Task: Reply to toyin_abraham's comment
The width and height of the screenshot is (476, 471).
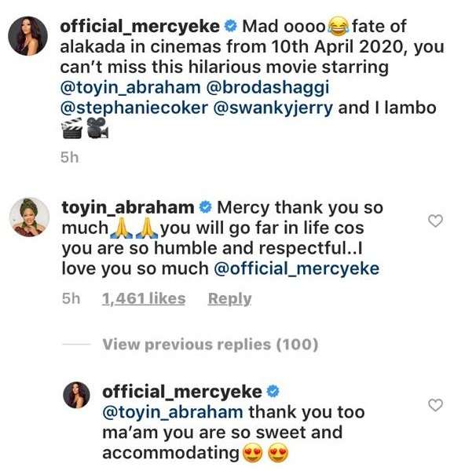Action: (229, 298)
